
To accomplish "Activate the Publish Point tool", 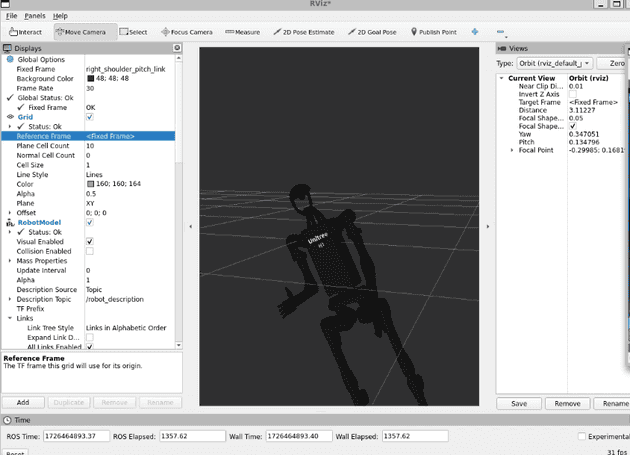I will click(434, 32).
